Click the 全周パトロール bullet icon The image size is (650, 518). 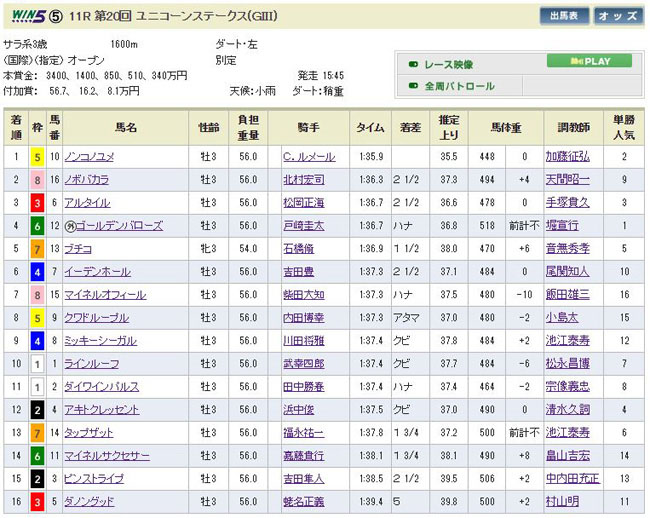(414, 87)
